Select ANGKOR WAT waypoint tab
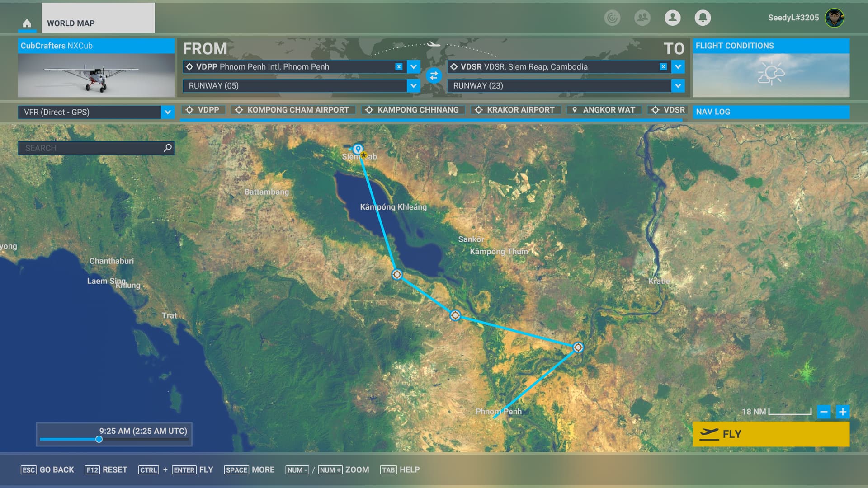The image size is (868, 488). point(604,110)
